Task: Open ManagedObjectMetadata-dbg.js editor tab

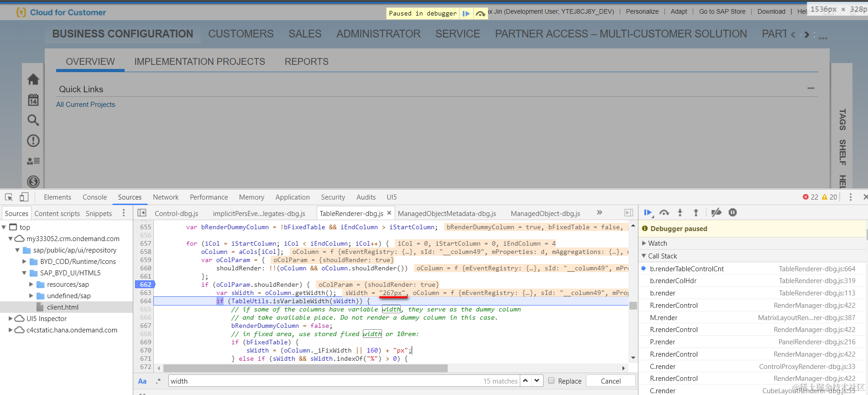Action: coord(447,213)
